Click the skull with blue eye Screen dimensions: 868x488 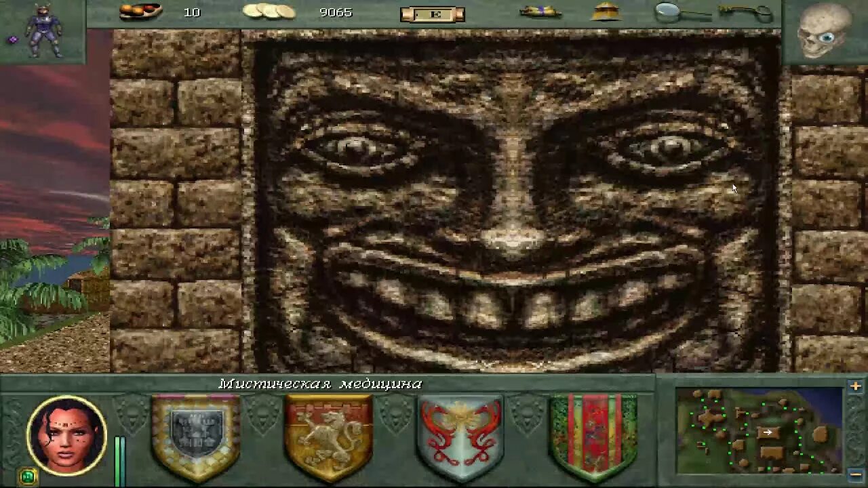(823, 31)
